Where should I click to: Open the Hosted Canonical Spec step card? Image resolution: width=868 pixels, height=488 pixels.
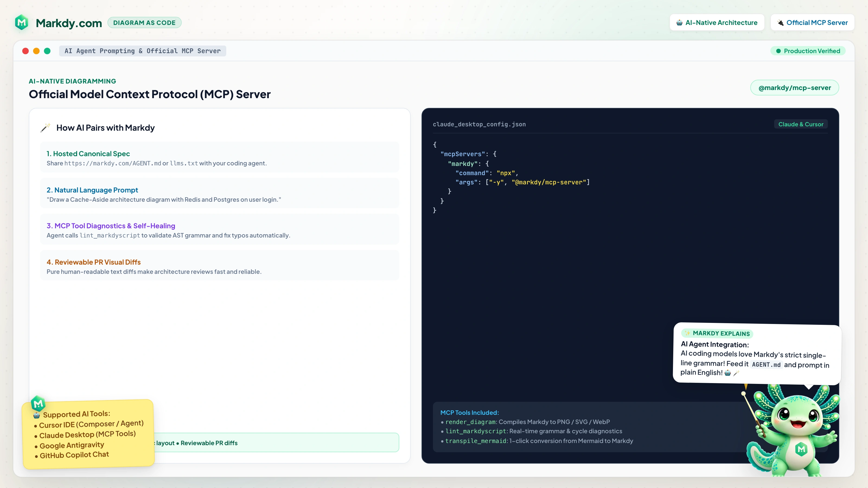(220, 157)
